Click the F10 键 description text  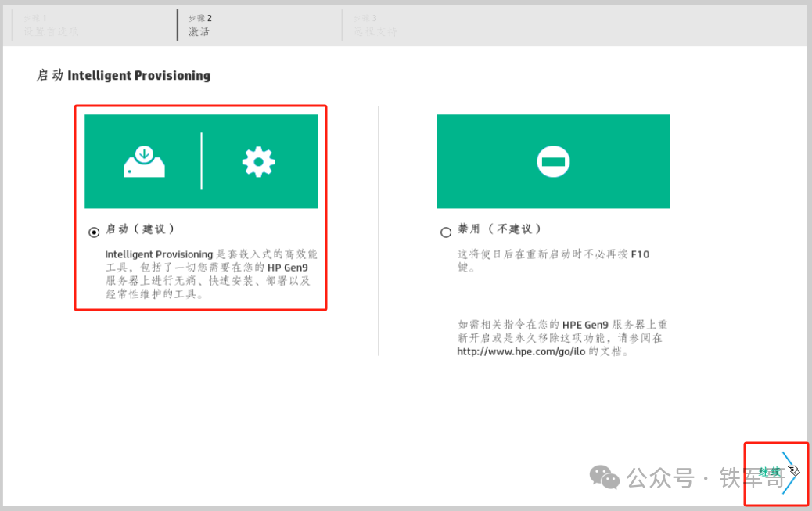point(553,261)
